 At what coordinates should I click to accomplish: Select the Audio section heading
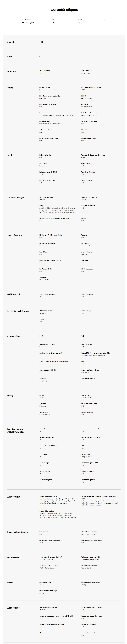point(10,155)
